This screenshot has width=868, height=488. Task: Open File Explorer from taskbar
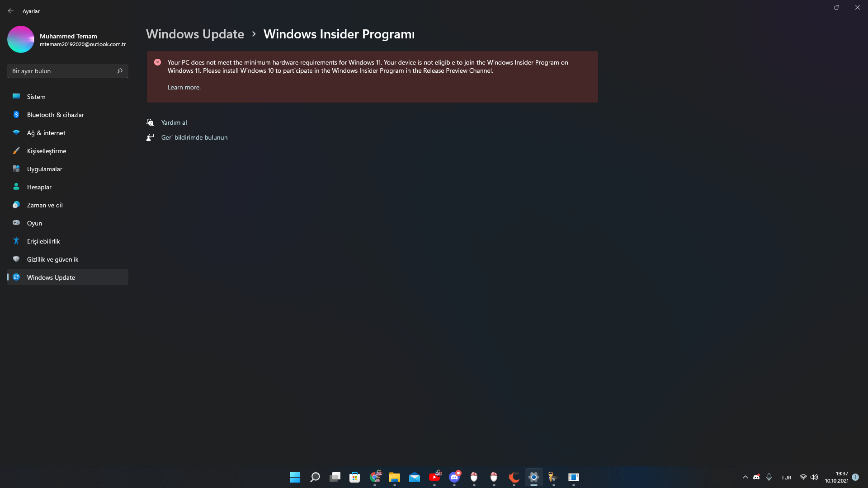(394, 477)
